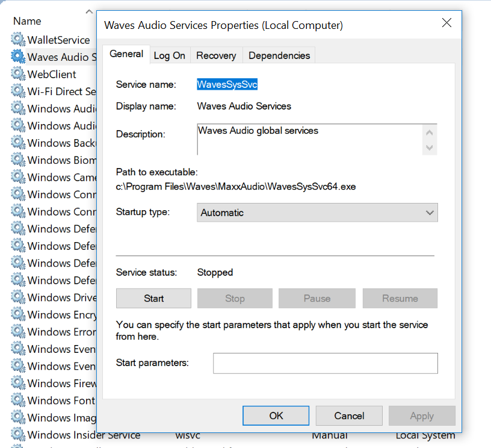Click the Stopped service status text

pyautogui.click(x=215, y=272)
